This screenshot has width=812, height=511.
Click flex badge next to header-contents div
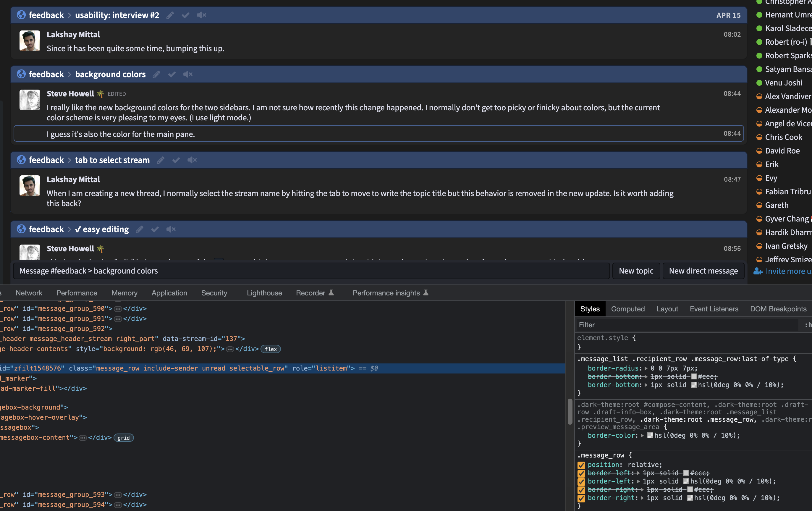point(271,349)
